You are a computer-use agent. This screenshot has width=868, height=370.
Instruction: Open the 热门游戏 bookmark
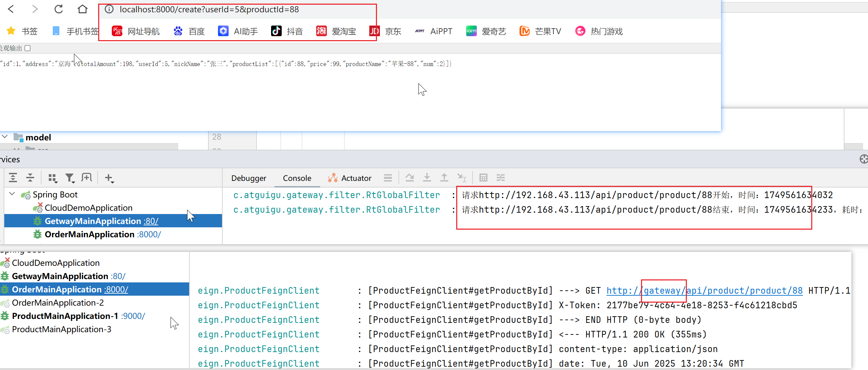coord(599,31)
